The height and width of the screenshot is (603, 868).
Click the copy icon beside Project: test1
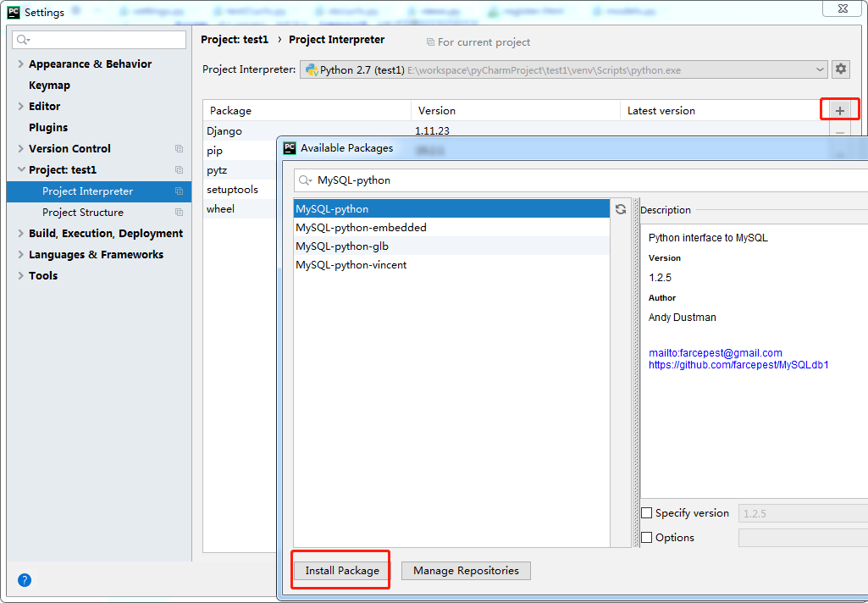click(179, 170)
